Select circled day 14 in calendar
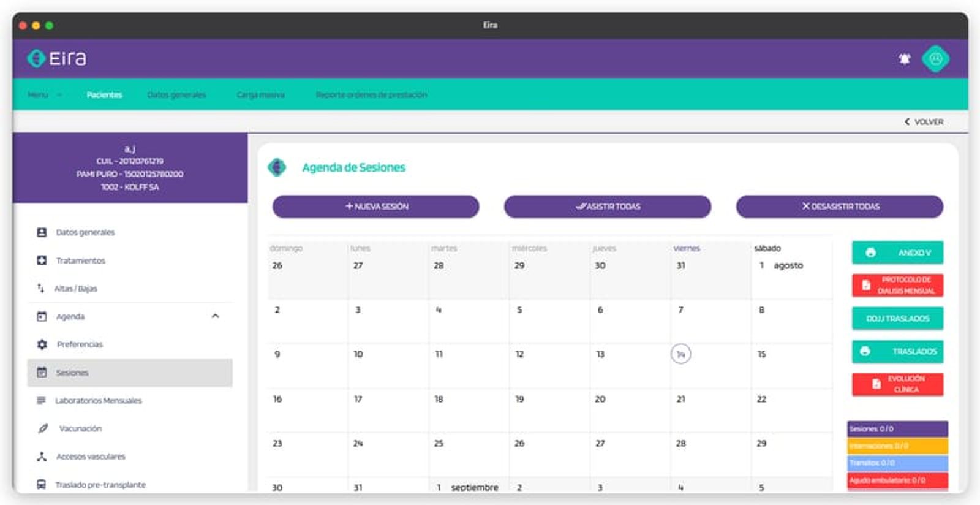Viewport: 980px width, 505px height. (680, 354)
